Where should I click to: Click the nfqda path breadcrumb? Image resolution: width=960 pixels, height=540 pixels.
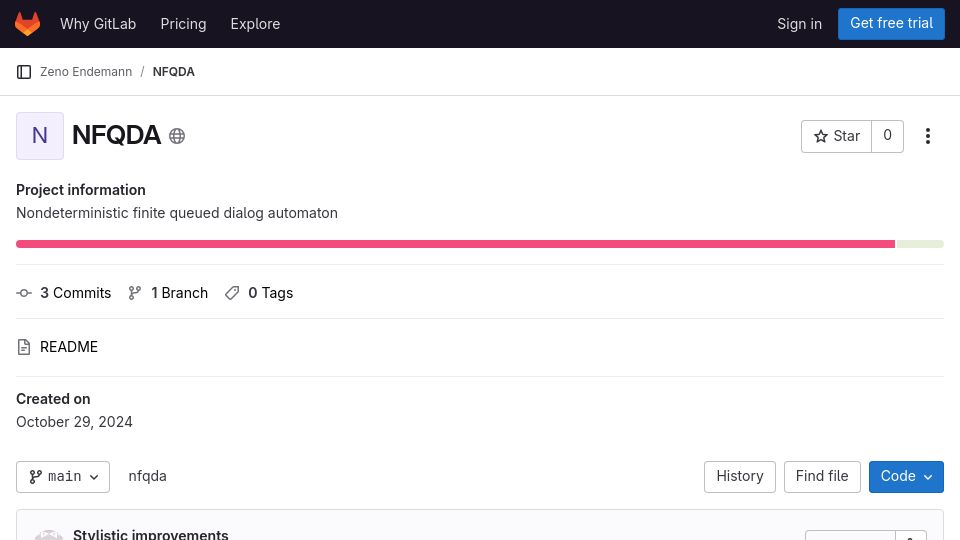coord(148,476)
